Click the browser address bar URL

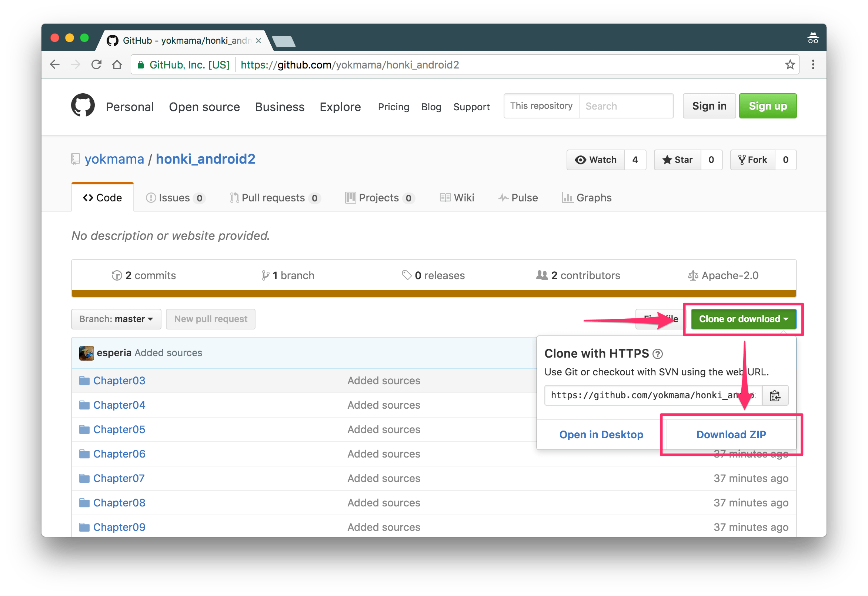350,65
